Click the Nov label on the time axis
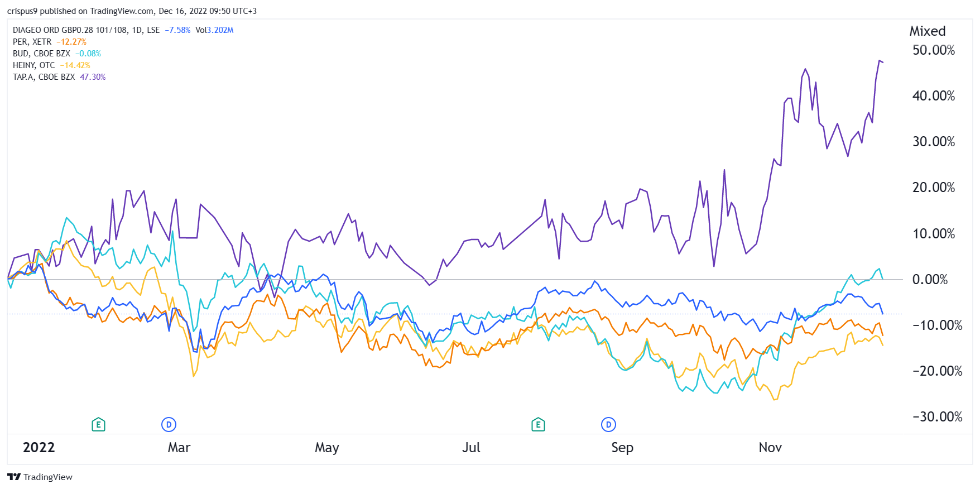The image size is (980, 489). (x=770, y=448)
